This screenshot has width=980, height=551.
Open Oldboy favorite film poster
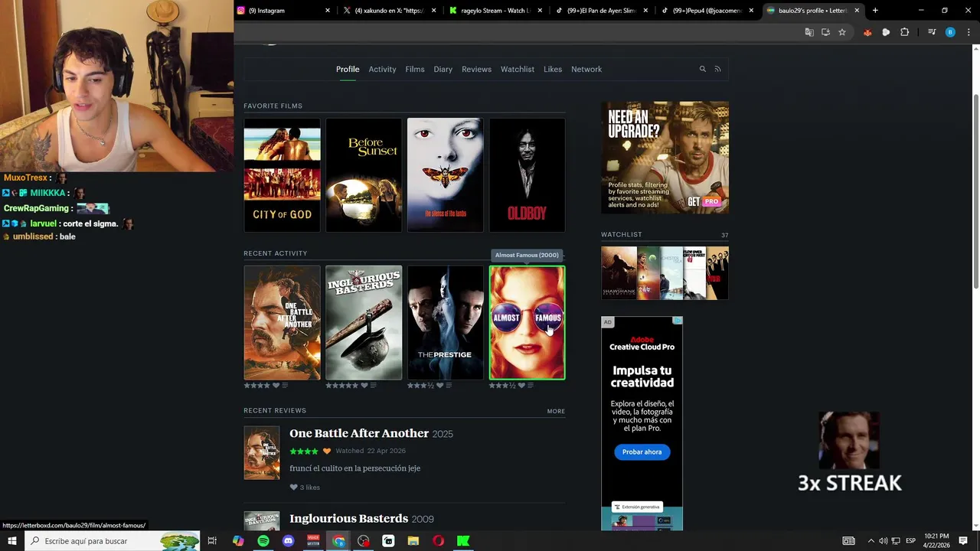[x=528, y=174]
